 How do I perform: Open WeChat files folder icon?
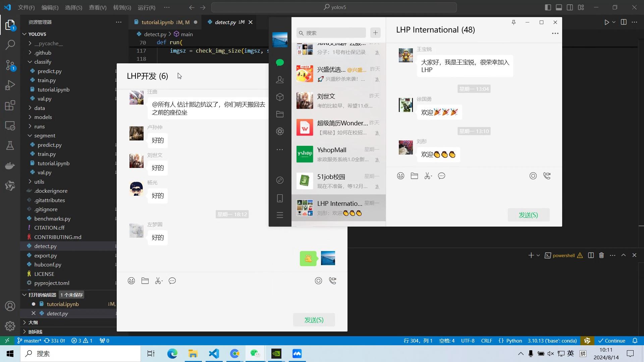[x=280, y=114]
